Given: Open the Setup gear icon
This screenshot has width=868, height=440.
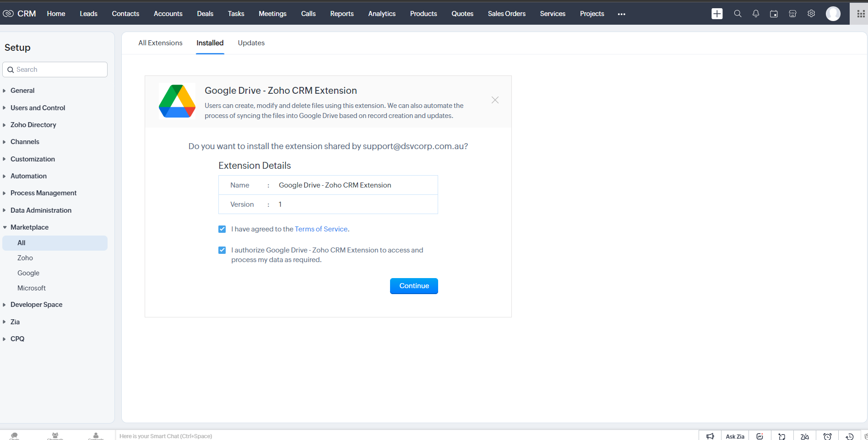Looking at the screenshot, I should tap(811, 14).
